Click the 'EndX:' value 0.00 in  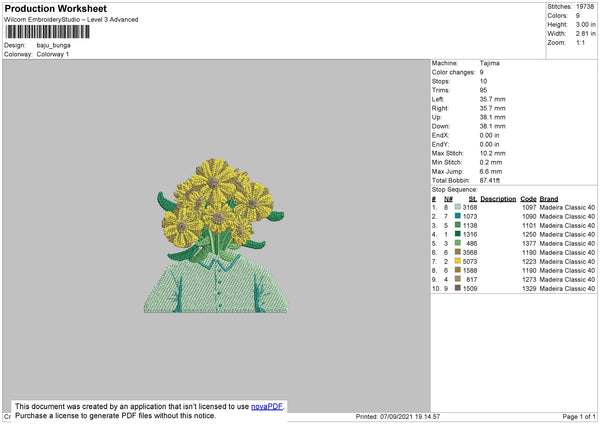(x=489, y=135)
